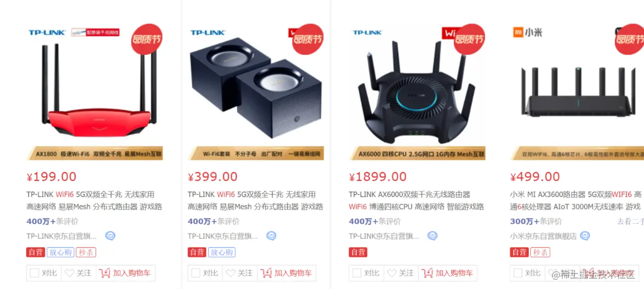Open title link of TP-LINK AX6000 router
The image size is (644, 289).
417,200
